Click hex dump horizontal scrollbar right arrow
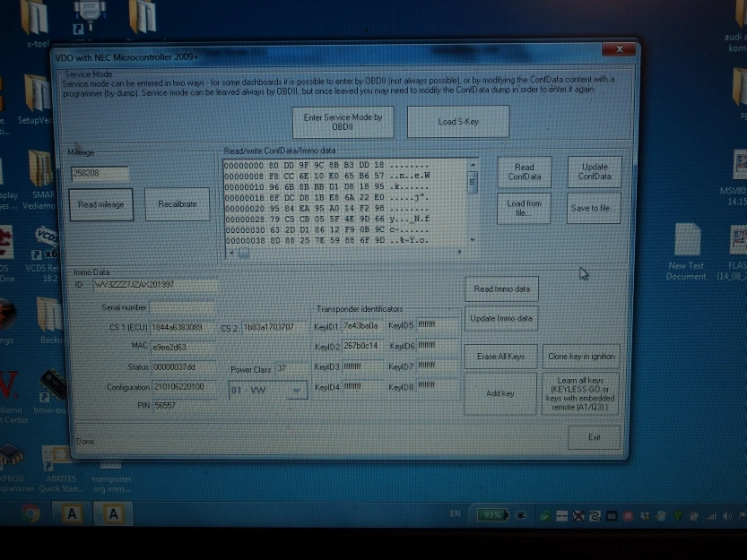This screenshot has width=747, height=560. (459, 252)
